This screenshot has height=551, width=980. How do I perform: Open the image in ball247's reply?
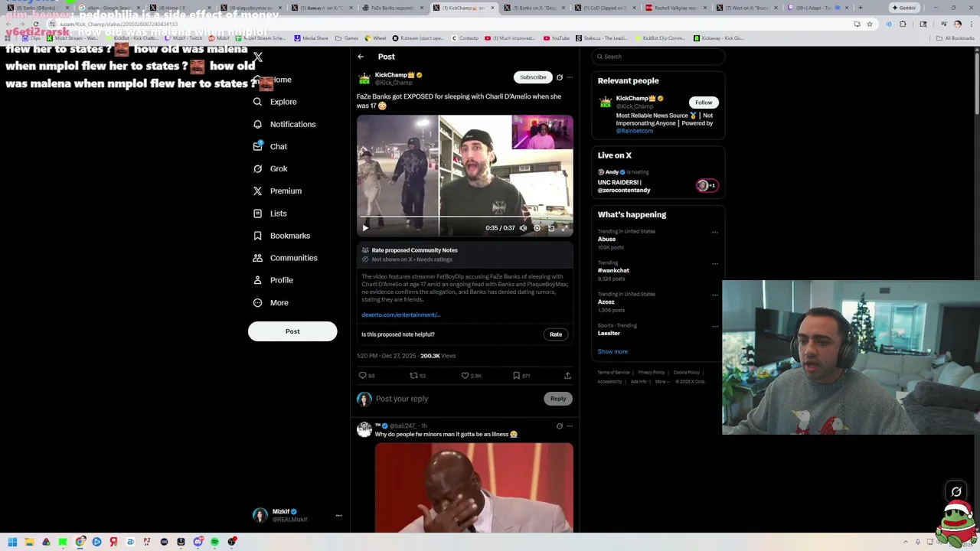[474, 487]
